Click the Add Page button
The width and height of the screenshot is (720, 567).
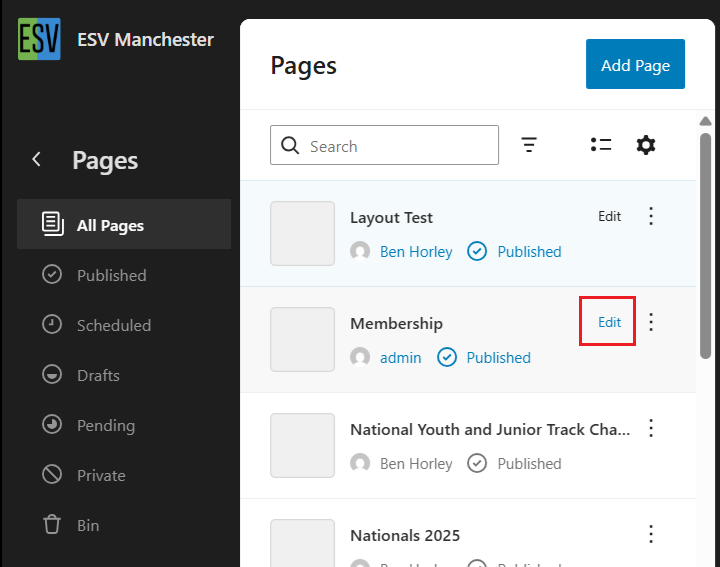pos(635,65)
